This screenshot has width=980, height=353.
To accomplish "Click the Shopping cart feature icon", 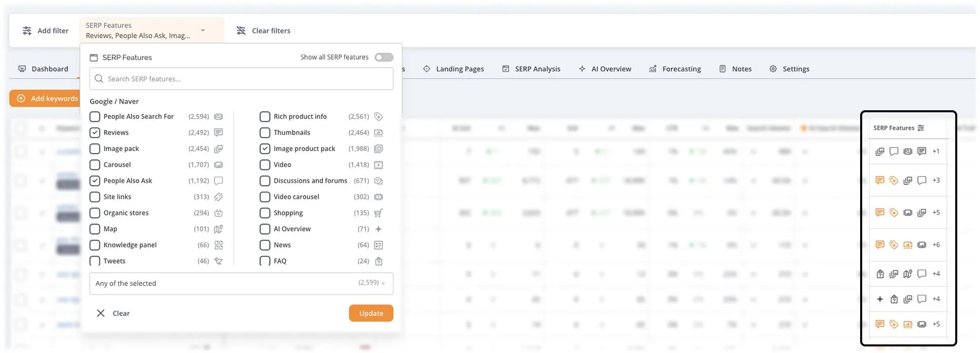I will coord(378,213).
